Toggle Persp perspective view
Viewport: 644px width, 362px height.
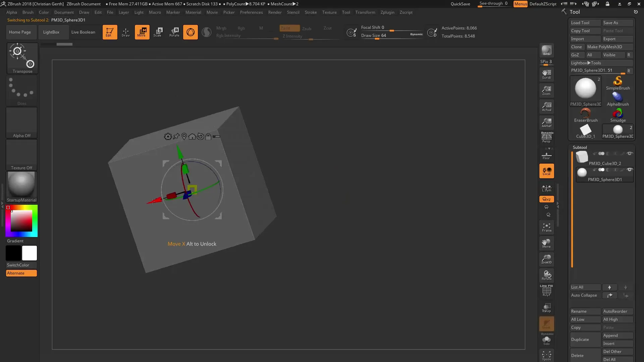click(546, 137)
